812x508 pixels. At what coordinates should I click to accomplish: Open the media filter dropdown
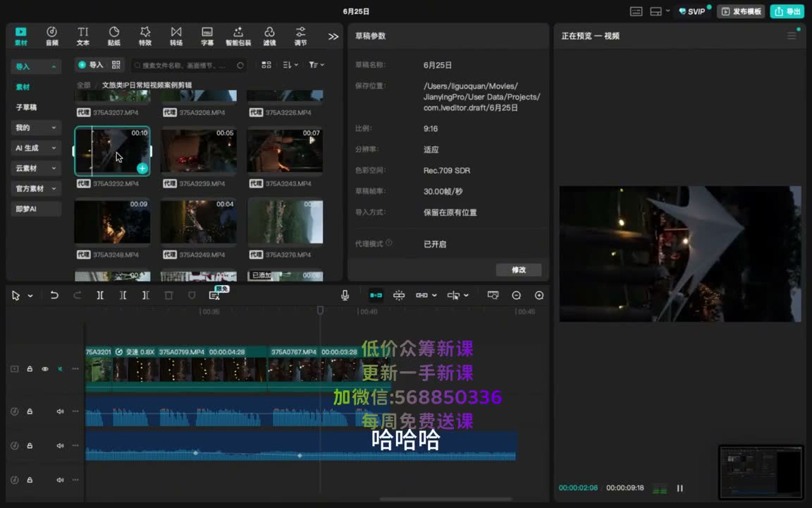click(x=316, y=65)
